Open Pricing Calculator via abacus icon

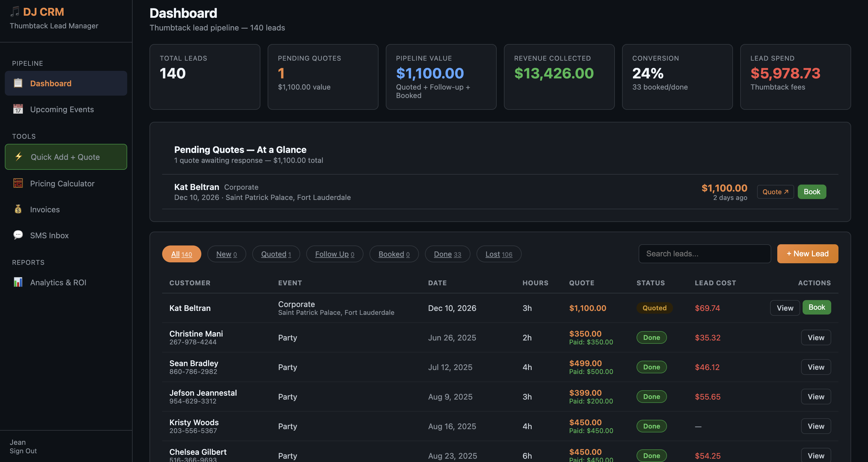click(x=18, y=183)
